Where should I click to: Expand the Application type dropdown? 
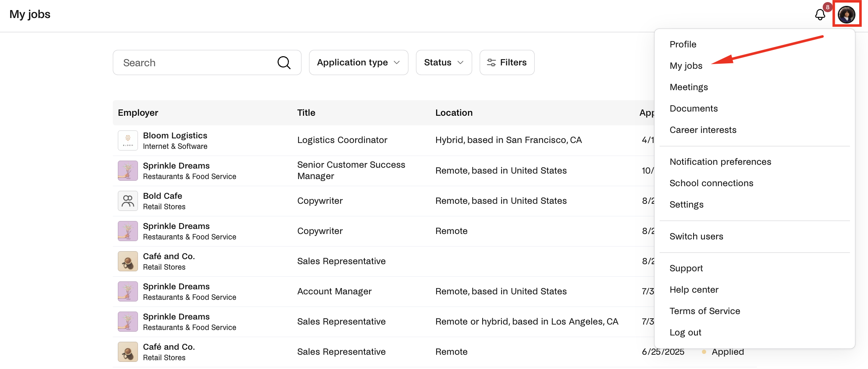359,62
